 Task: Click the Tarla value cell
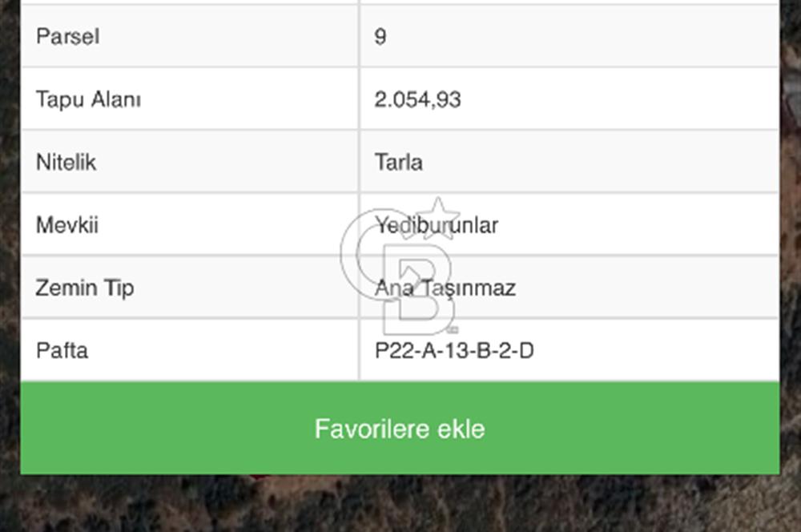(570, 162)
